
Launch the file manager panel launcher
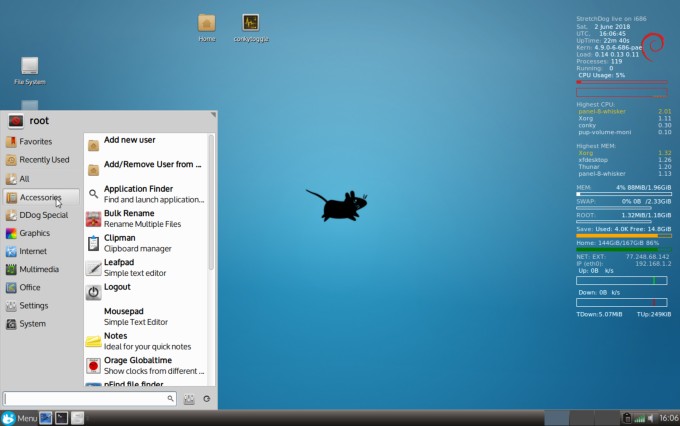pos(77,418)
